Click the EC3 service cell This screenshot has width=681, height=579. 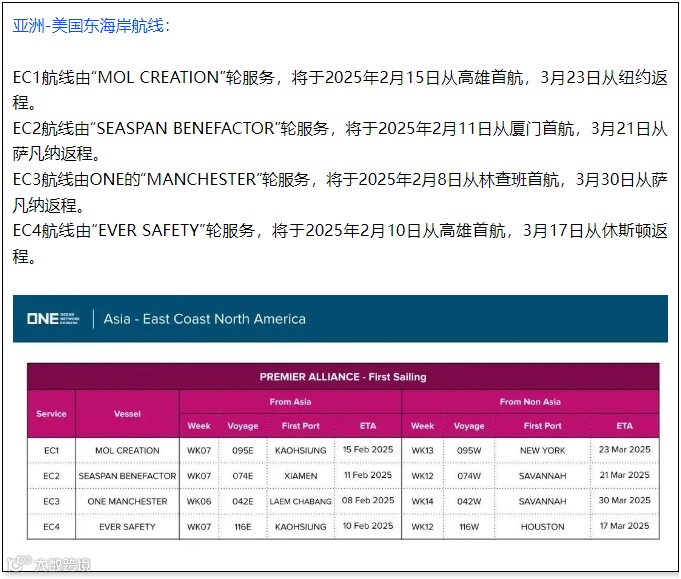tap(51, 501)
